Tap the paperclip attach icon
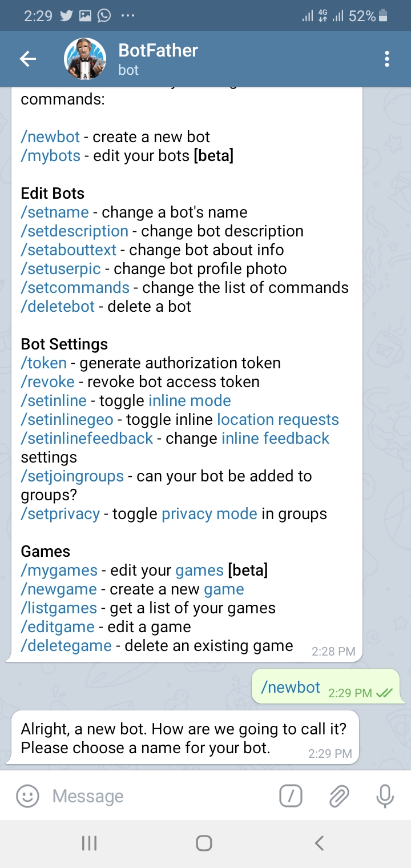The image size is (411, 868). click(339, 795)
